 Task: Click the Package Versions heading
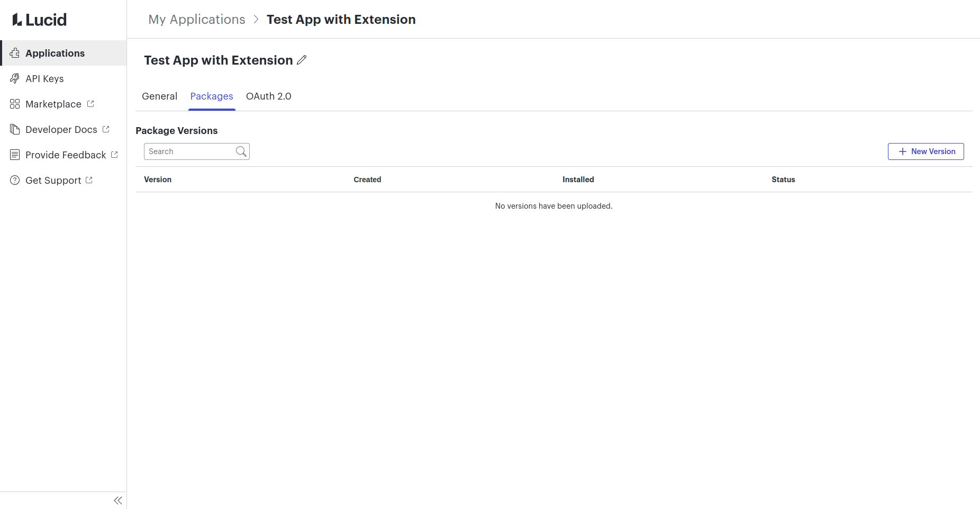(177, 131)
